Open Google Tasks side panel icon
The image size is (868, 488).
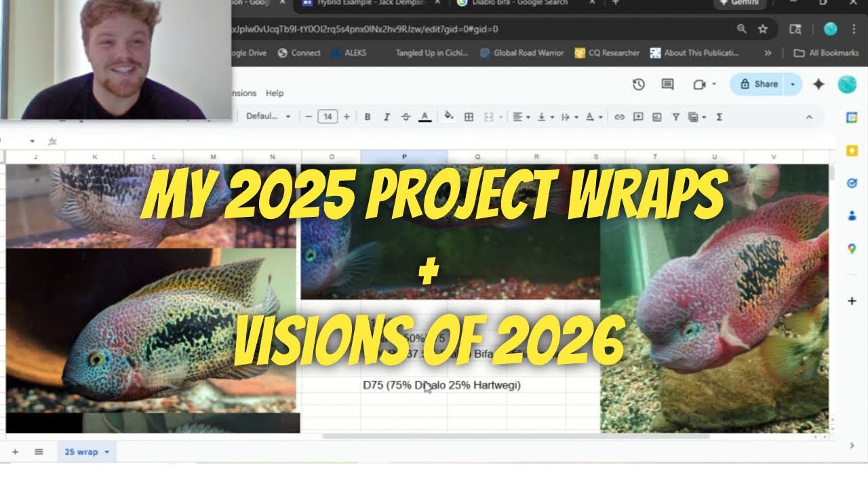coord(852,183)
